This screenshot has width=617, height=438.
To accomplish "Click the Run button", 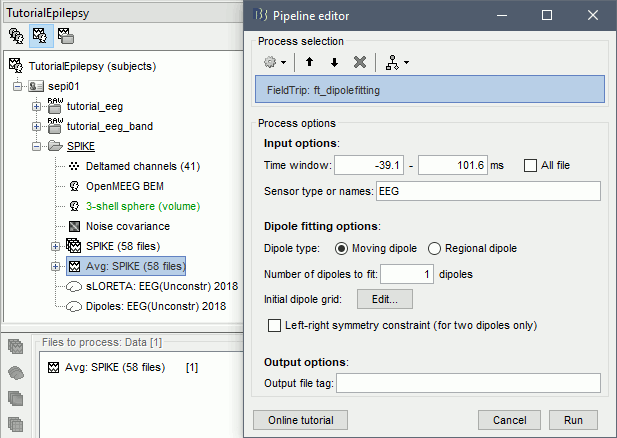I will click(x=573, y=419).
